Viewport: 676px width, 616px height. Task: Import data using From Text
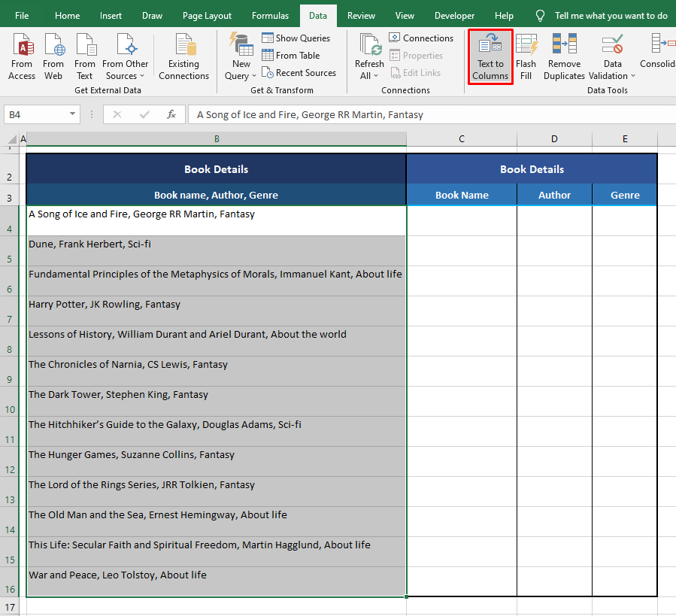[x=85, y=56]
